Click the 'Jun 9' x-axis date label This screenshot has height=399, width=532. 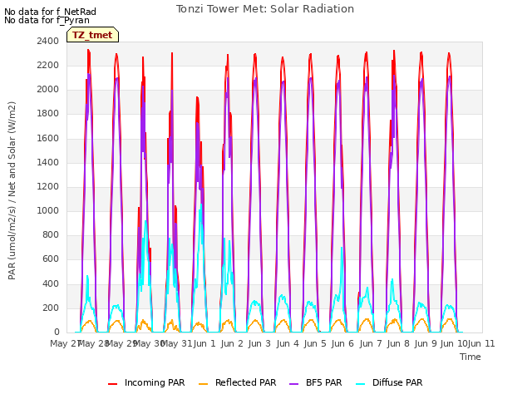tap(426, 343)
